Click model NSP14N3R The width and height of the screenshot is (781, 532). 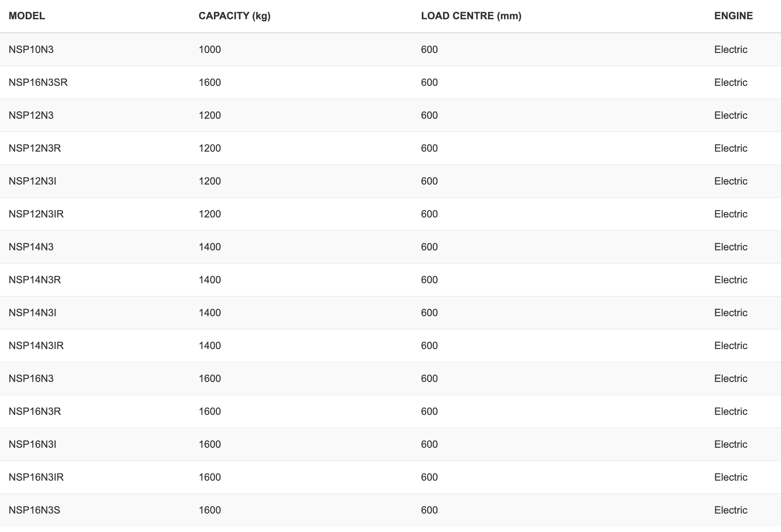[x=35, y=280]
